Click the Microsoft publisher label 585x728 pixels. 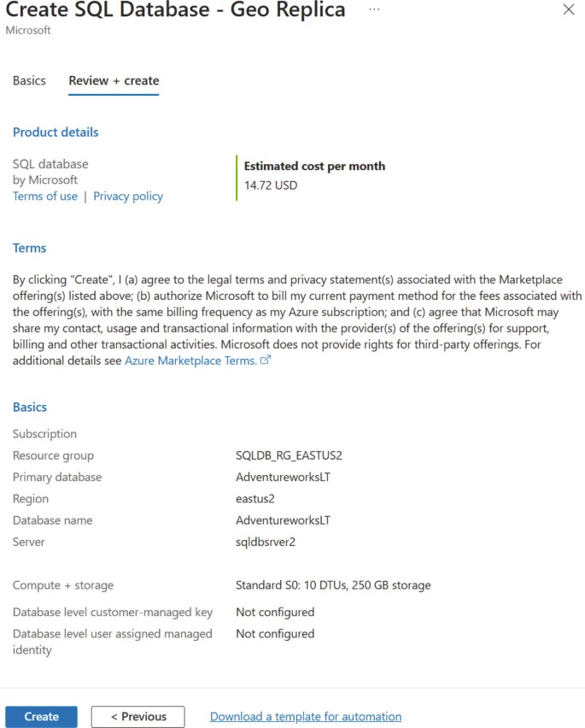point(45,179)
